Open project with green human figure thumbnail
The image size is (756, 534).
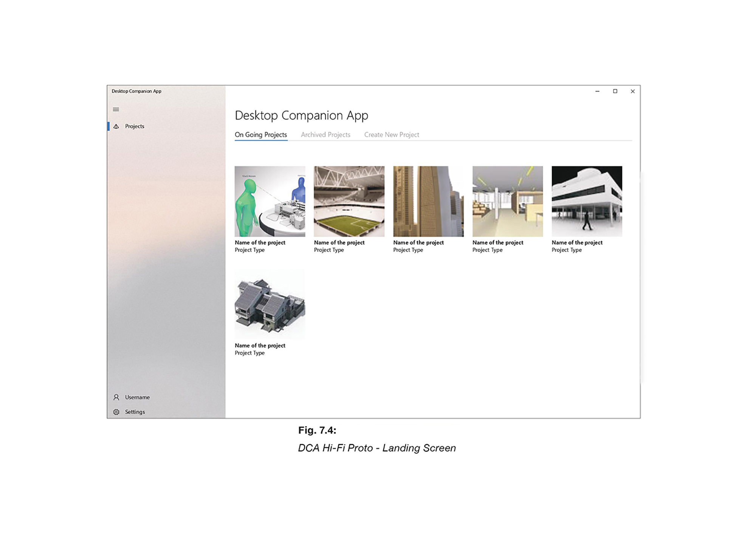(x=270, y=201)
